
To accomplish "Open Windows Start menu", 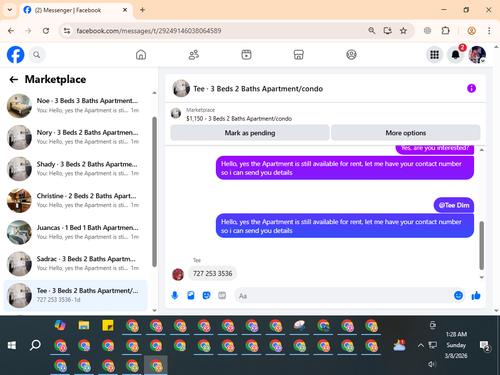I will coord(12,345).
